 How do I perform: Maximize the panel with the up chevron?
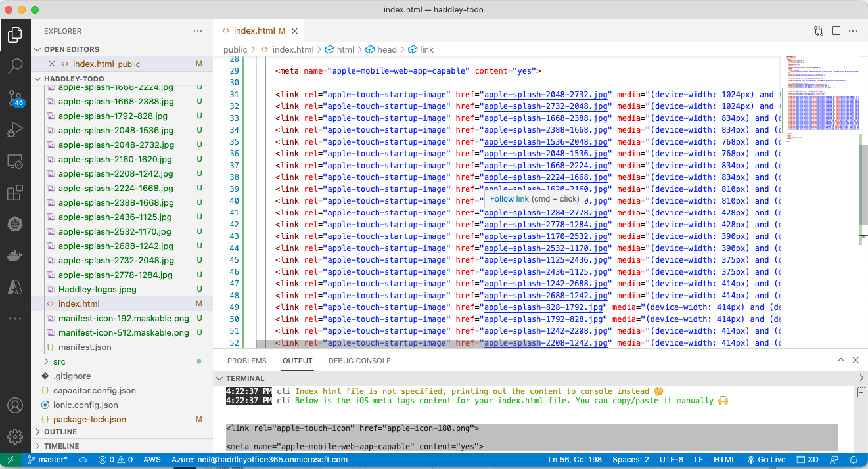[x=840, y=361]
